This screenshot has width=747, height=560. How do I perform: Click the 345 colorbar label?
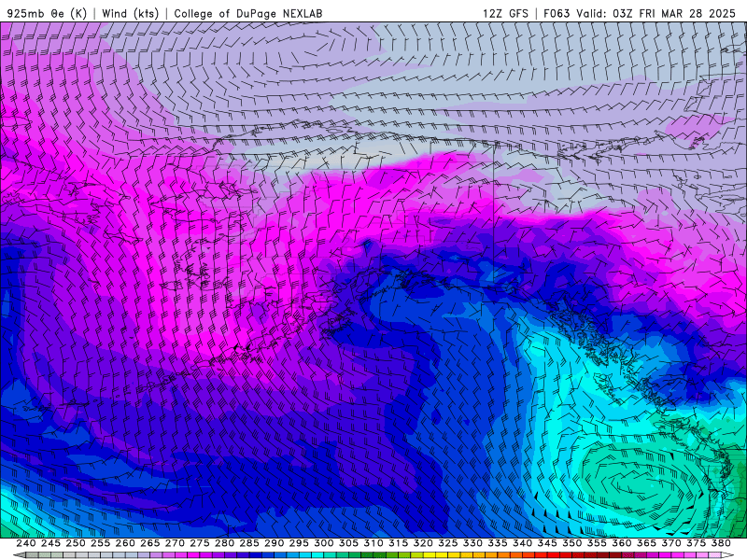(x=546, y=543)
